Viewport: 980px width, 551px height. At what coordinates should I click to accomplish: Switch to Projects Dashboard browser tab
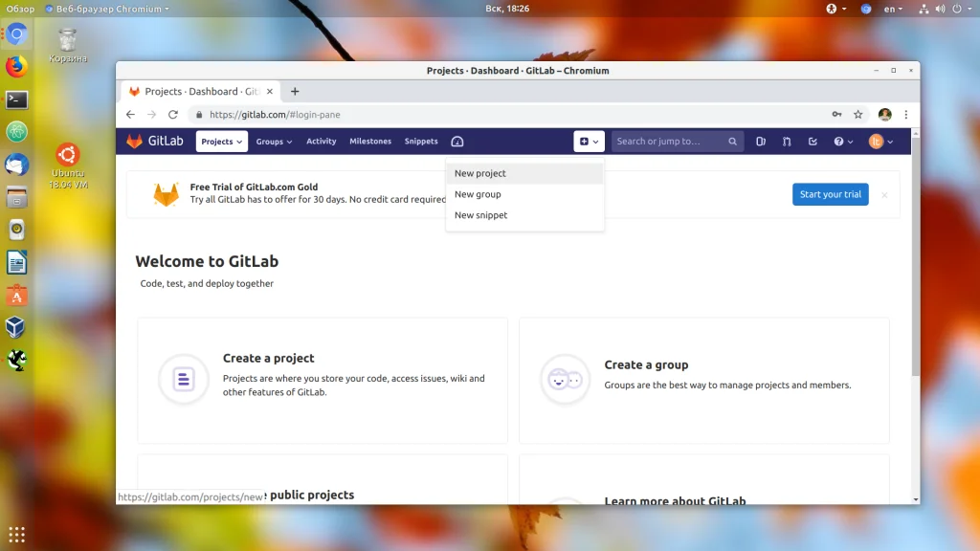click(200, 91)
